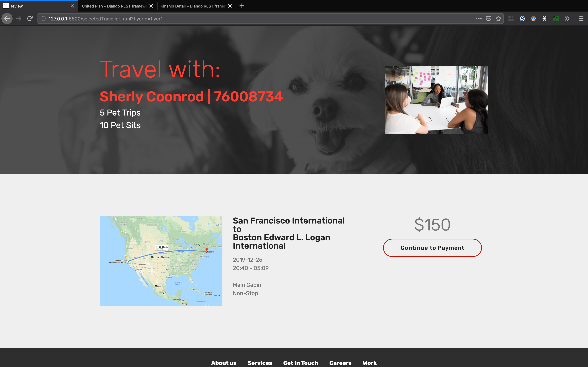This screenshot has width=588, height=367.
Task: Open the Firefox hamburger menu
Action: point(581,19)
